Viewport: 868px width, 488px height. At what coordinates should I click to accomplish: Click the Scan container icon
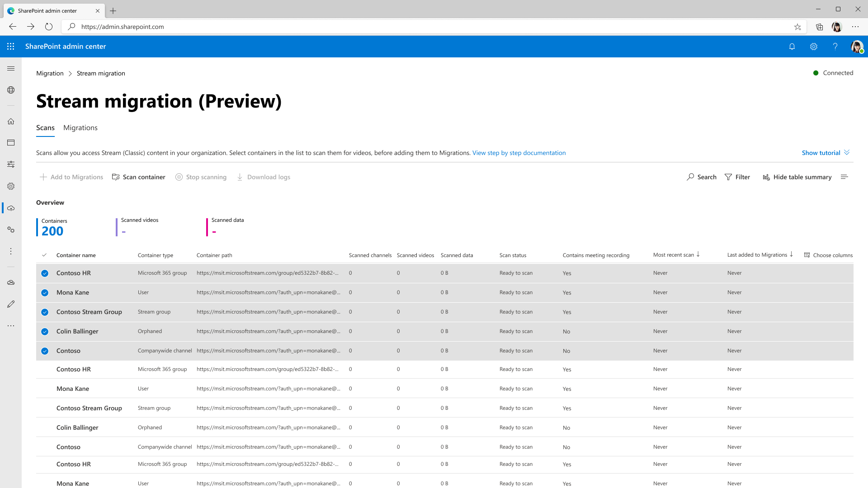pyautogui.click(x=115, y=177)
